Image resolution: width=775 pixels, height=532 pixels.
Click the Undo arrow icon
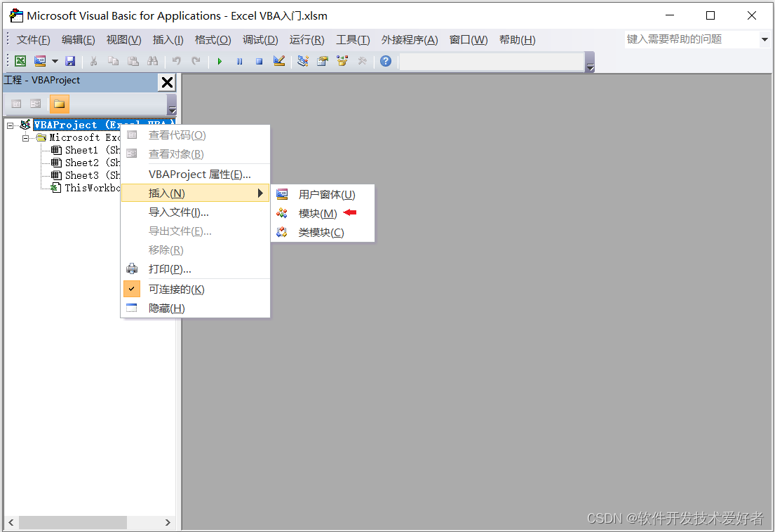(x=177, y=61)
